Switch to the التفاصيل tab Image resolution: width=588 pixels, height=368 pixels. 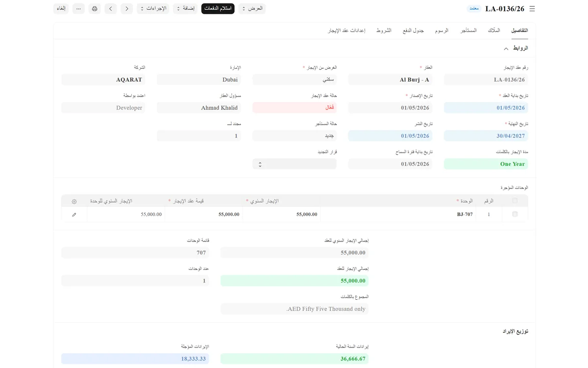[x=519, y=30]
